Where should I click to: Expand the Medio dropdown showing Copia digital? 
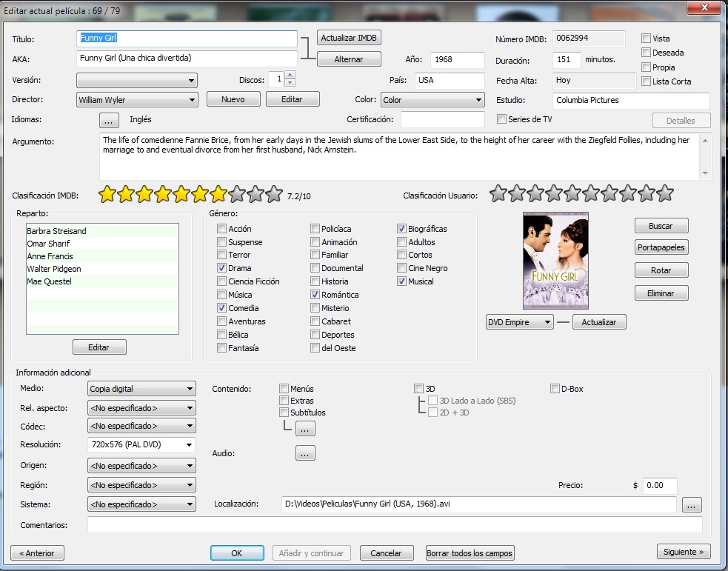pyautogui.click(x=190, y=389)
